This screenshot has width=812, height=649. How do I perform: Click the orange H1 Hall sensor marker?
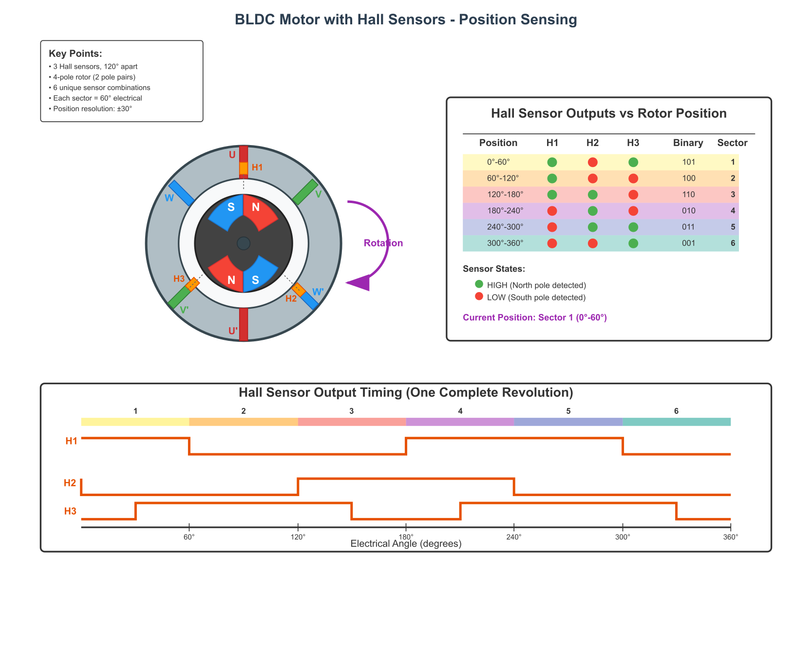point(244,168)
